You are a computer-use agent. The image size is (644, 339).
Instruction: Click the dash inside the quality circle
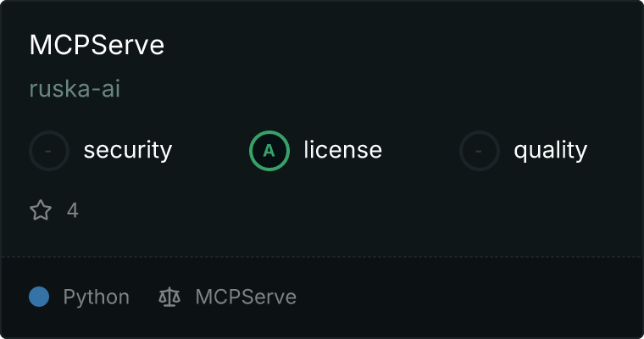[479, 151]
